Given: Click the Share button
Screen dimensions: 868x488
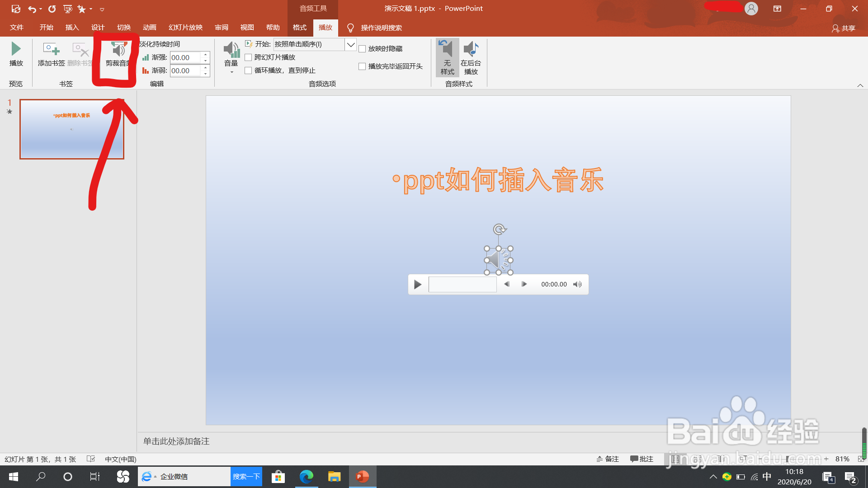Looking at the screenshot, I should [x=844, y=28].
